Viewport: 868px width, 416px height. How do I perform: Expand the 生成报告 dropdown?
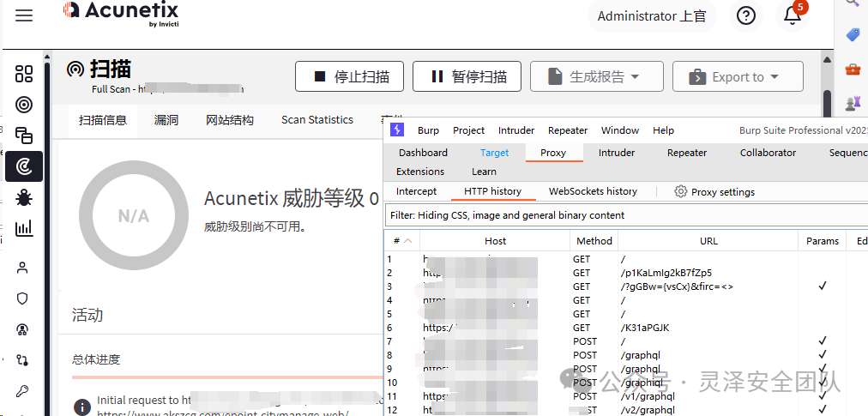point(597,76)
